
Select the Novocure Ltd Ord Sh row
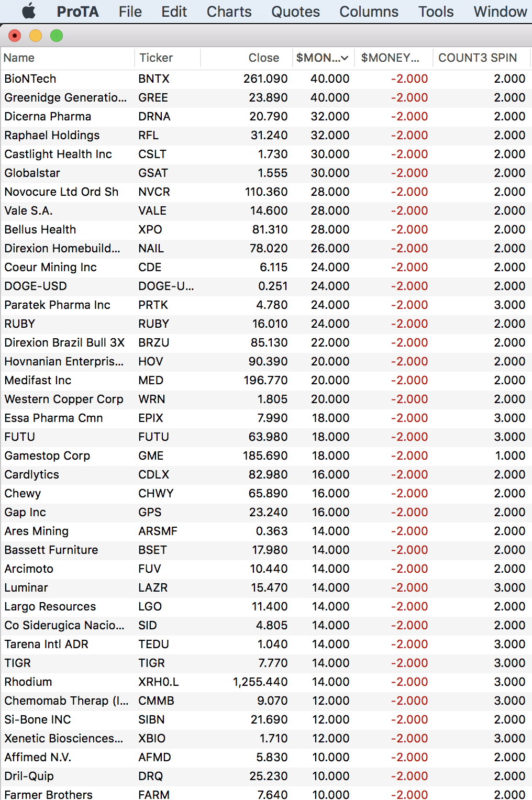[266, 192]
